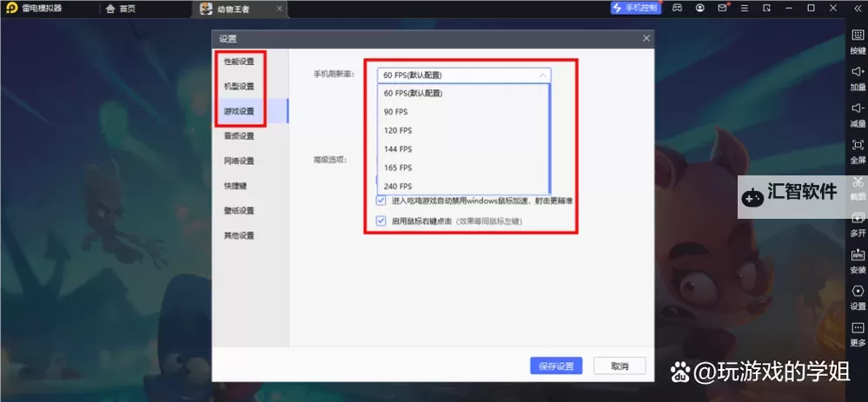The width and height of the screenshot is (868, 402).
Task: Switch to the 首页 tab
Action: tap(121, 9)
